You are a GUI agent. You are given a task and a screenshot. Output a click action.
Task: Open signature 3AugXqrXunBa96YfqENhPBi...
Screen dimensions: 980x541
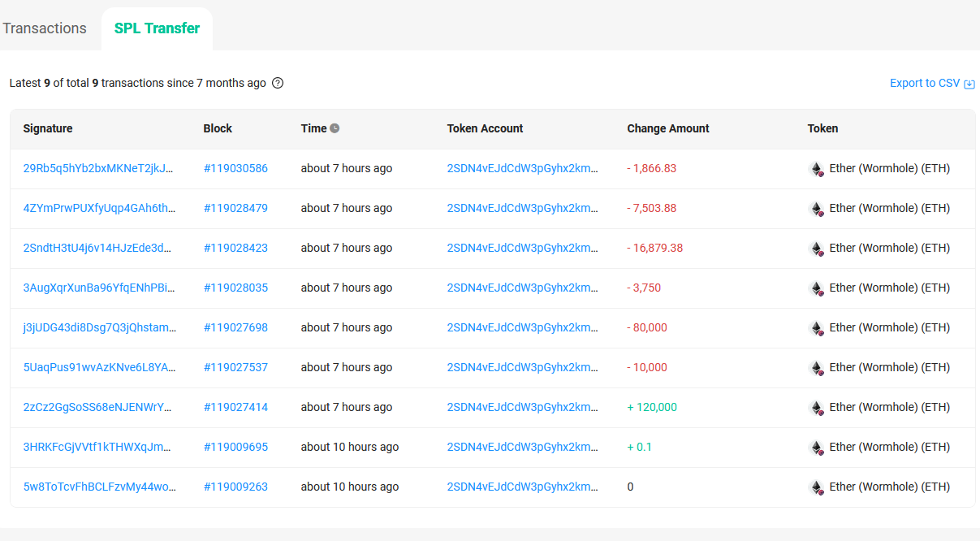pos(99,288)
